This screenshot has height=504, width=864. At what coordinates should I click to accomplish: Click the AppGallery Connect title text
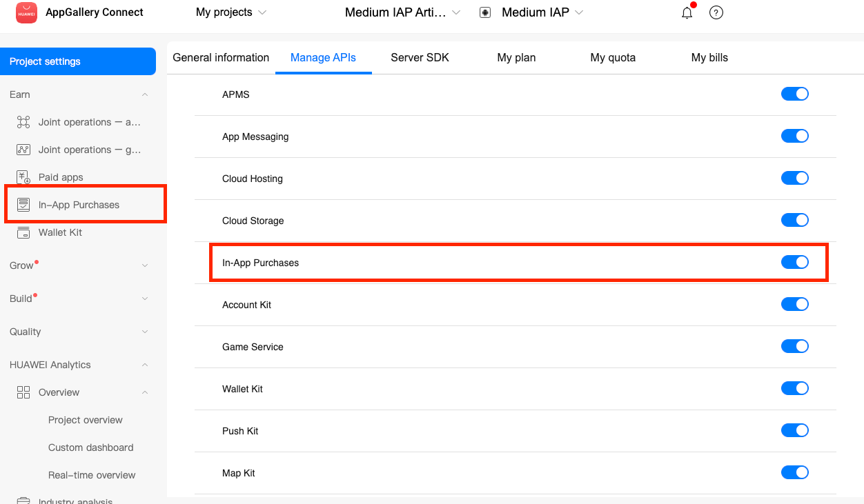point(95,12)
